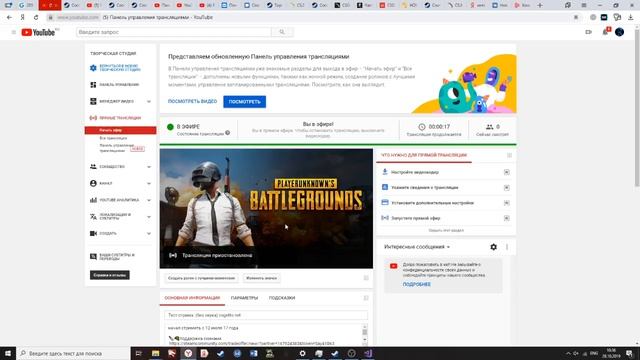Click the PUBG stream preview thumbnail
The height and width of the screenshot is (360, 640).
click(x=266, y=208)
